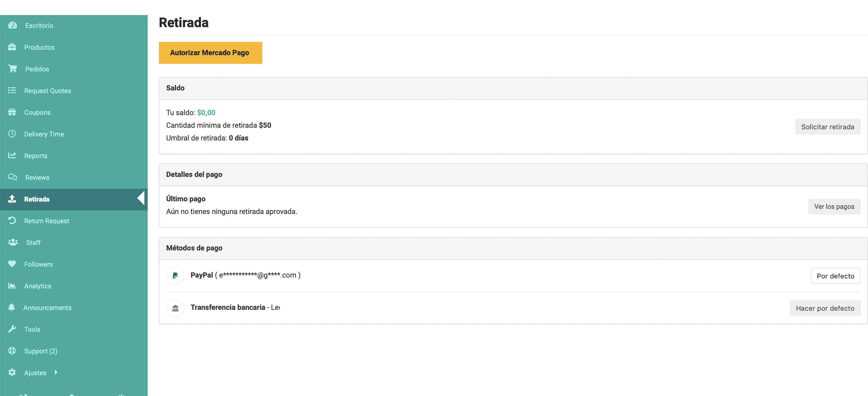Image resolution: width=868 pixels, height=396 pixels.
Task: Make bank transfer default with Hacer por defecto
Action: click(x=825, y=308)
